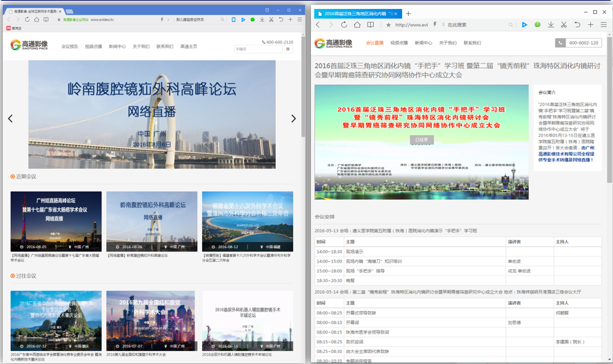This screenshot has height=364, width=613.
Task: Click the main 岭南腹腔镜疝外科高峰论坛 banner
Action: [152, 114]
